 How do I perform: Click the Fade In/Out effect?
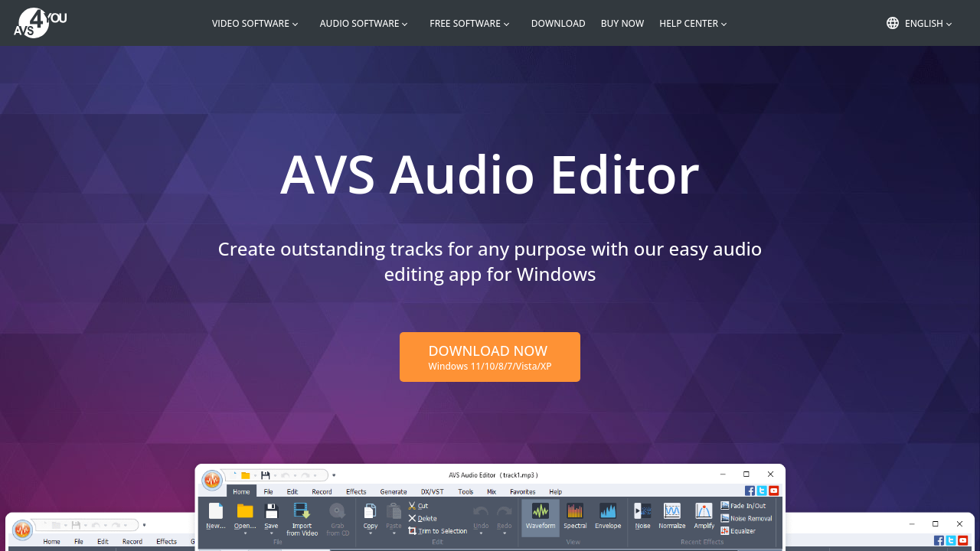click(743, 506)
